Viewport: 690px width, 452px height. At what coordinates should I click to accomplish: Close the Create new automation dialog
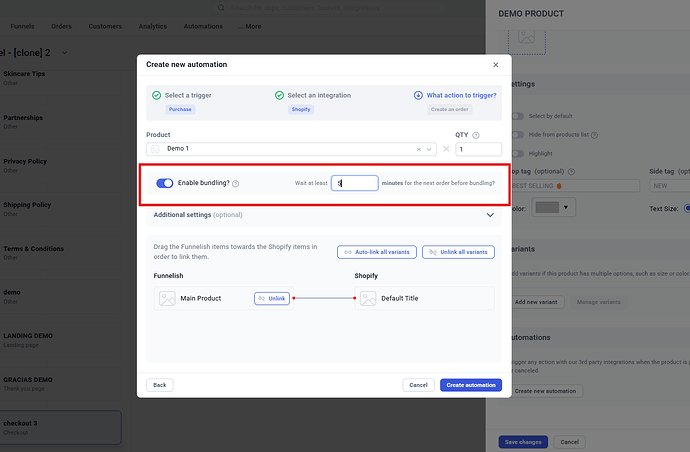point(495,65)
